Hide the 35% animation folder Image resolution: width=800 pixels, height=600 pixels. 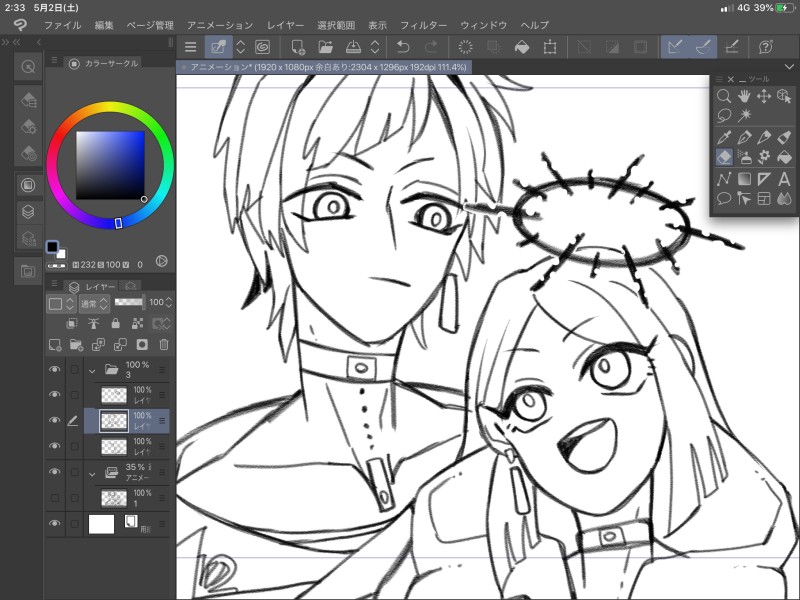[x=55, y=472]
